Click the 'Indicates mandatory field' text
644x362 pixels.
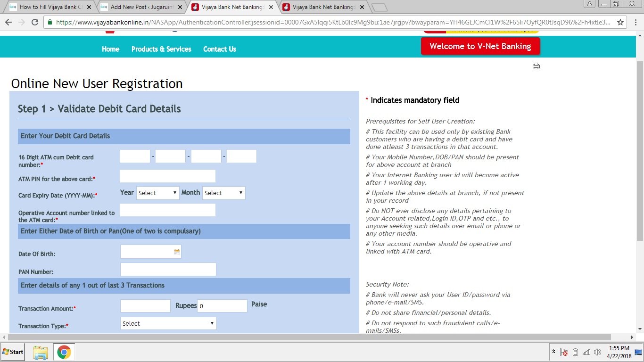[x=415, y=100]
